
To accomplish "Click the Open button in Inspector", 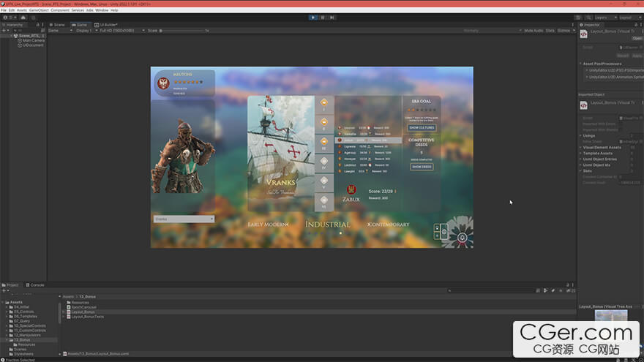I will 637,38.
